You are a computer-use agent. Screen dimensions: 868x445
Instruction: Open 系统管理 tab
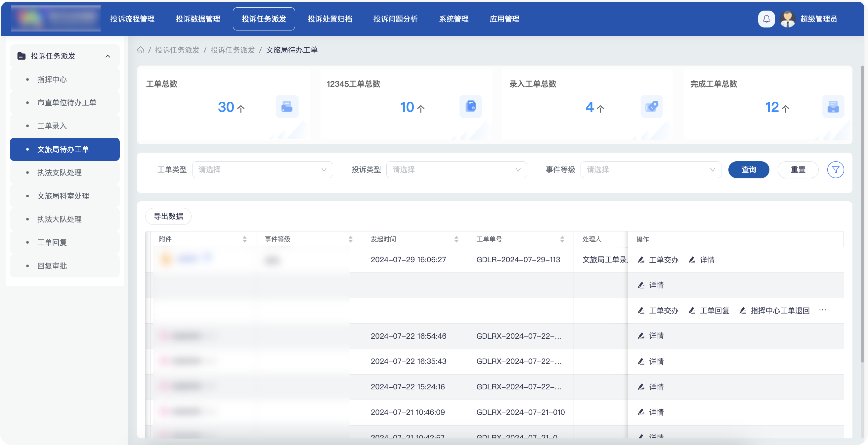454,19
